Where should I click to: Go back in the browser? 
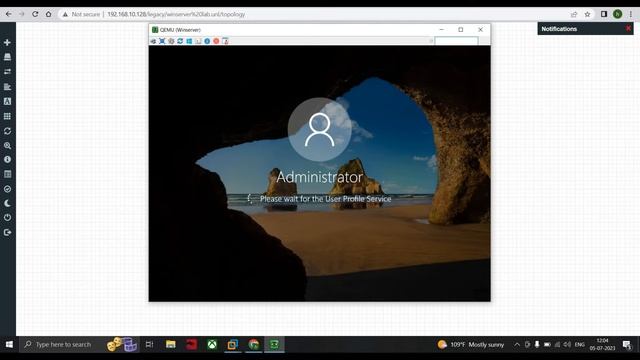click(x=9, y=14)
